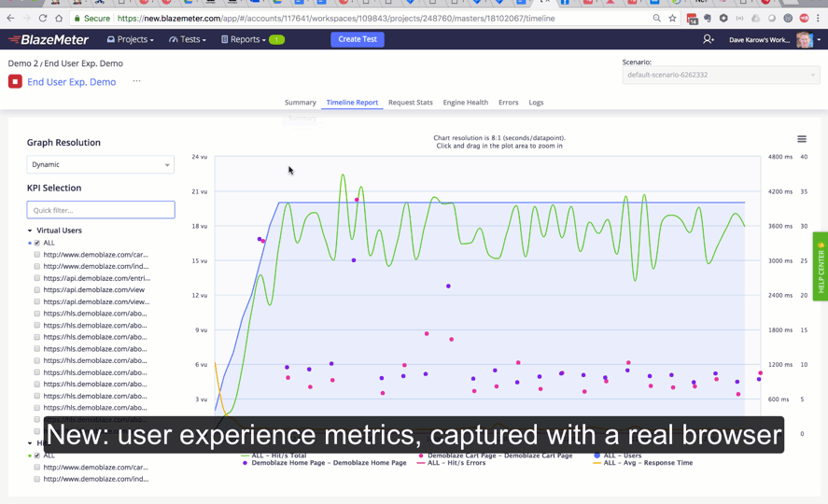This screenshot has width=828, height=504.
Task: Click the green reports count badge
Action: point(276,39)
